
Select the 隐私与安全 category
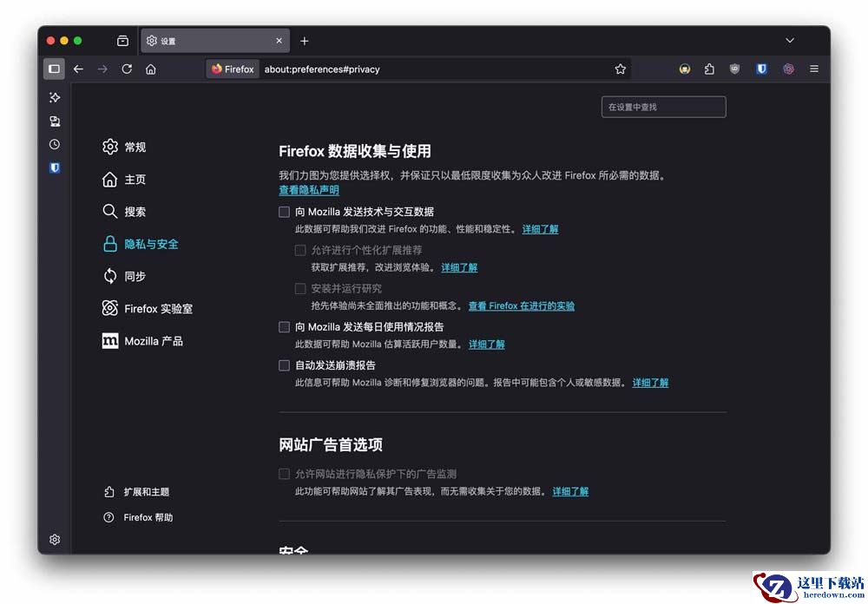click(141, 244)
